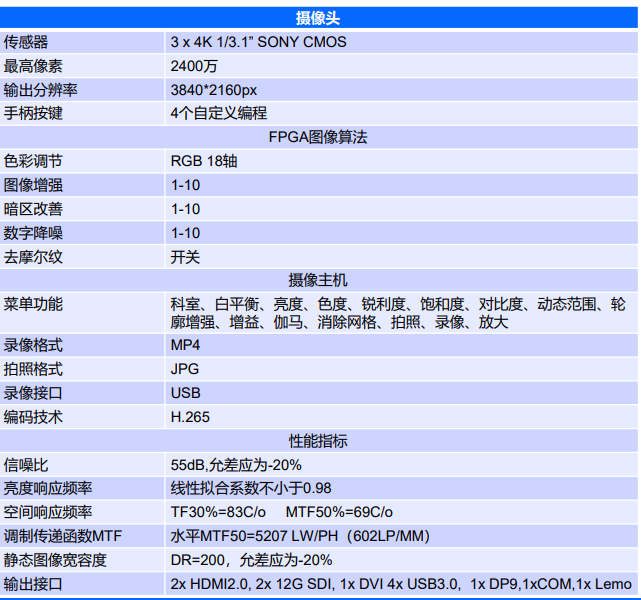641x600 pixels.
Task: Select the RGB 18轴 value cell
Action: 204,161
